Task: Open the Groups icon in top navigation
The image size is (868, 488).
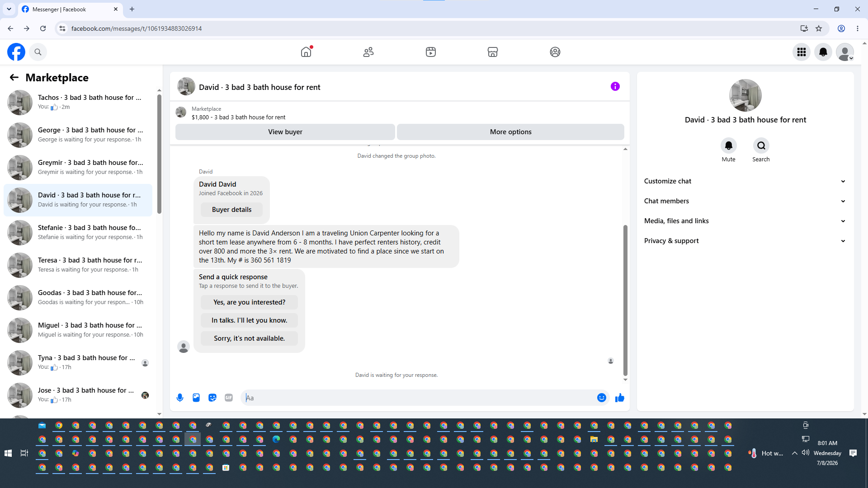Action: click(555, 52)
